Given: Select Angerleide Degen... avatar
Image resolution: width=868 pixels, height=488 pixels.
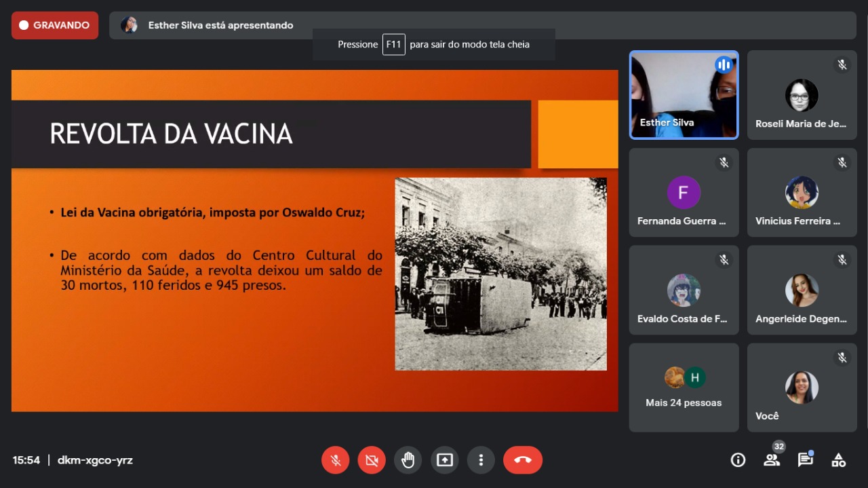Looking at the screenshot, I should click(x=802, y=290).
